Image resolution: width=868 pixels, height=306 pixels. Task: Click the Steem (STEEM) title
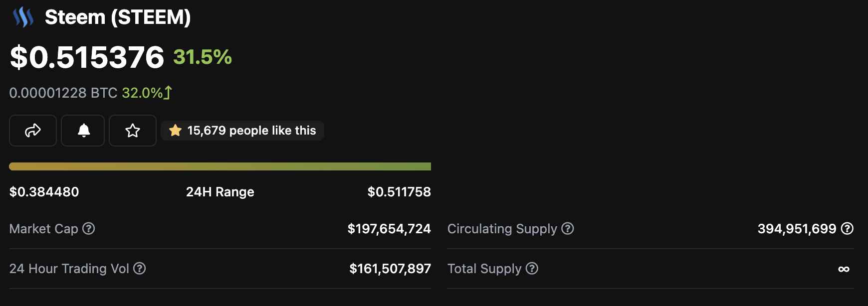(x=118, y=17)
